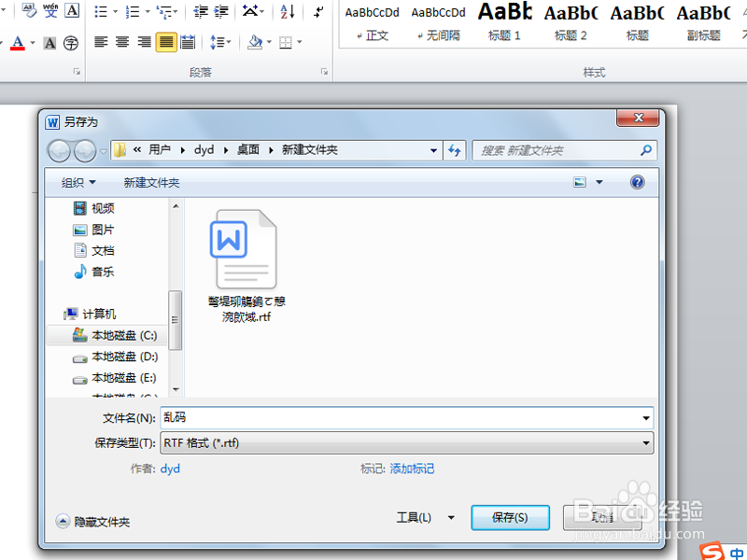747x560 pixels.
Task: Open address bar path dropdown
Action: coord(433,150)
